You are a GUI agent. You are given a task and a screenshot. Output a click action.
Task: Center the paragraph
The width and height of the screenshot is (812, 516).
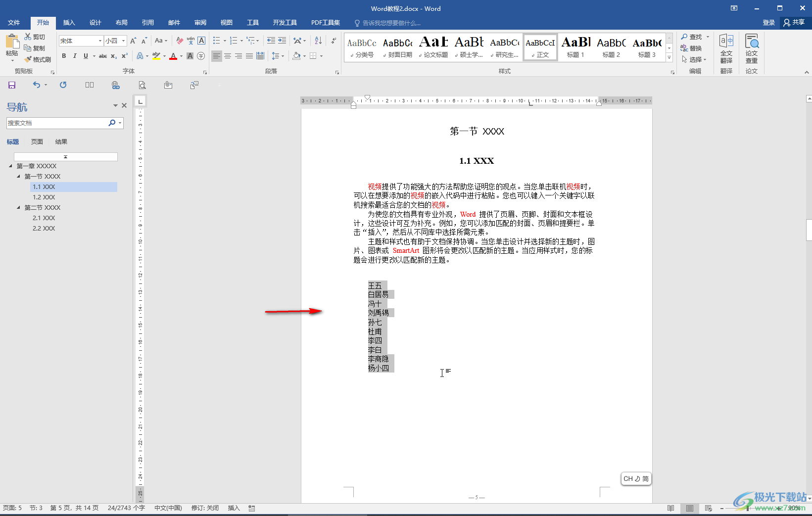click(x=228, y=56)
